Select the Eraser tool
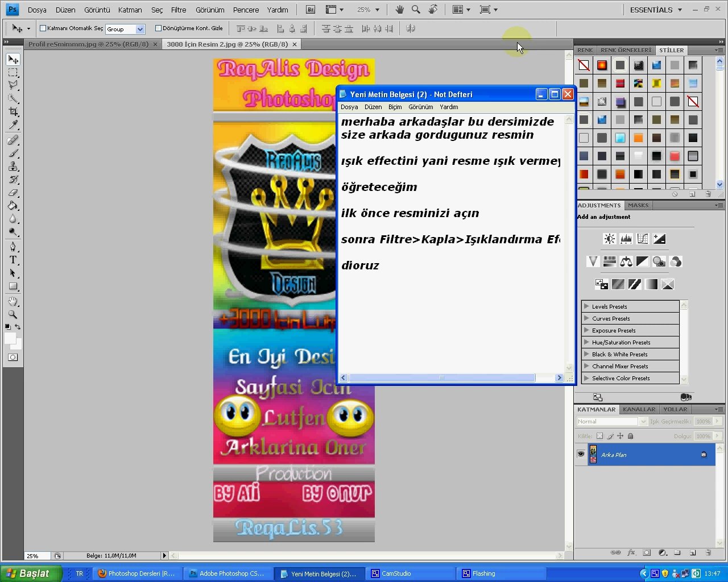Image resolution: width=728 pixels, height=582 pixels. click(x=13, y=193)
